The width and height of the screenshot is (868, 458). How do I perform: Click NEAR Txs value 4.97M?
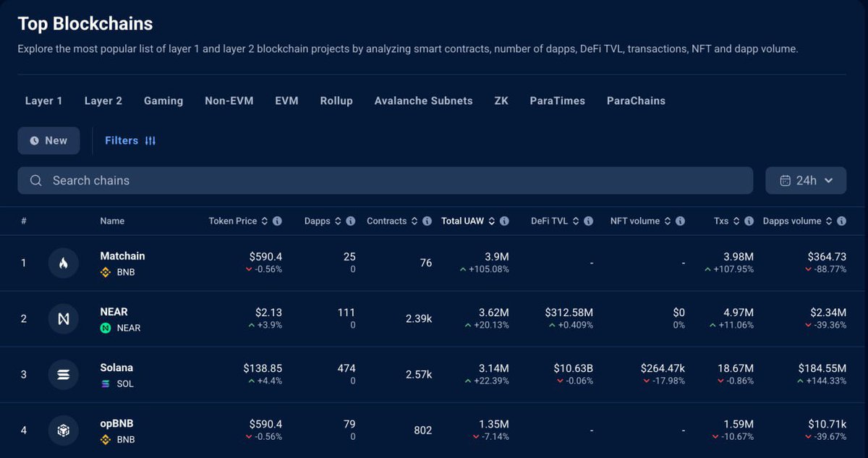[737, 313]
